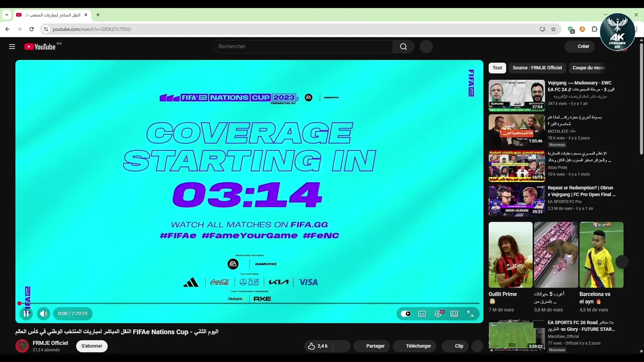Switch to theater mode in the player
This screenshot has height=362, width=644.
pos(454,314)
